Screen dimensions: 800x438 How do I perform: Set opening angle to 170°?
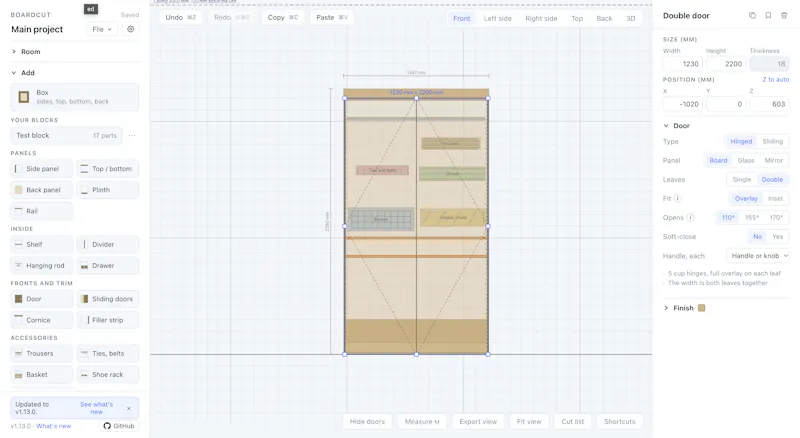(776, 217)
